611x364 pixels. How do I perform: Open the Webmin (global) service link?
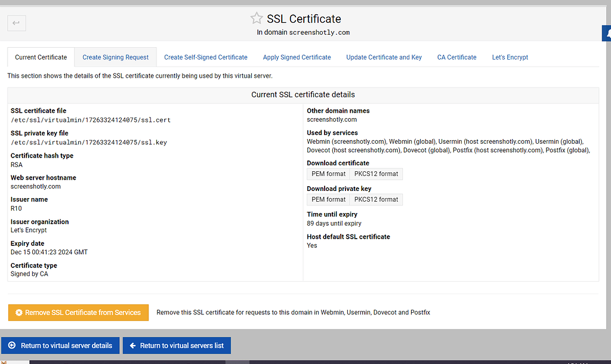(x=412, y=141)
